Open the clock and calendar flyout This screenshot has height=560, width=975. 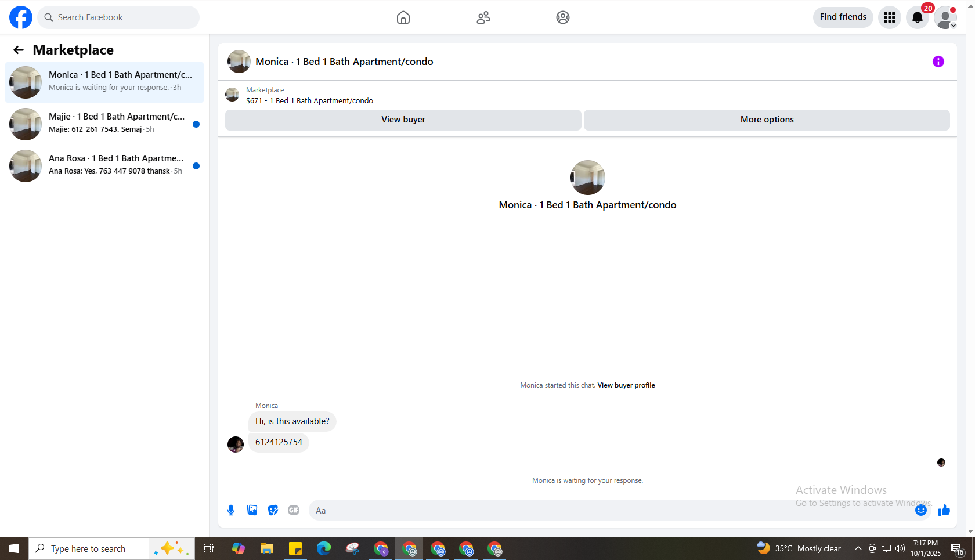[x=926, y=548]
